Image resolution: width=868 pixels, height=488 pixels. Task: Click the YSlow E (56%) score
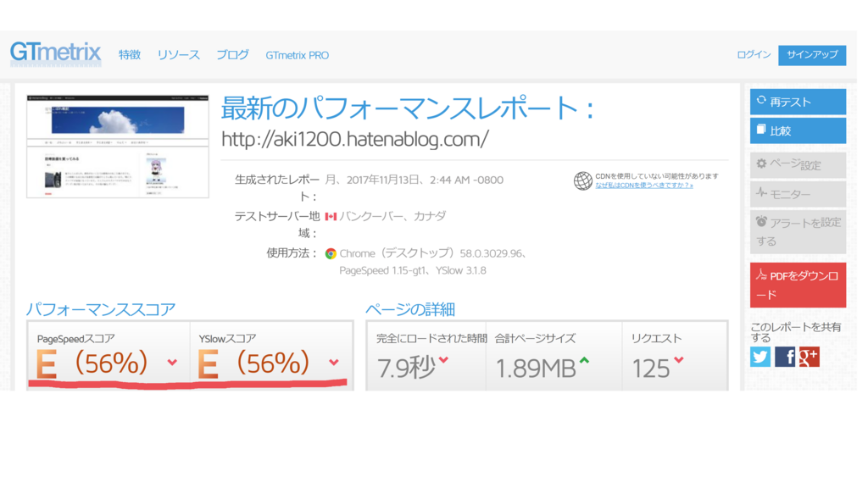tap(253, 363)
